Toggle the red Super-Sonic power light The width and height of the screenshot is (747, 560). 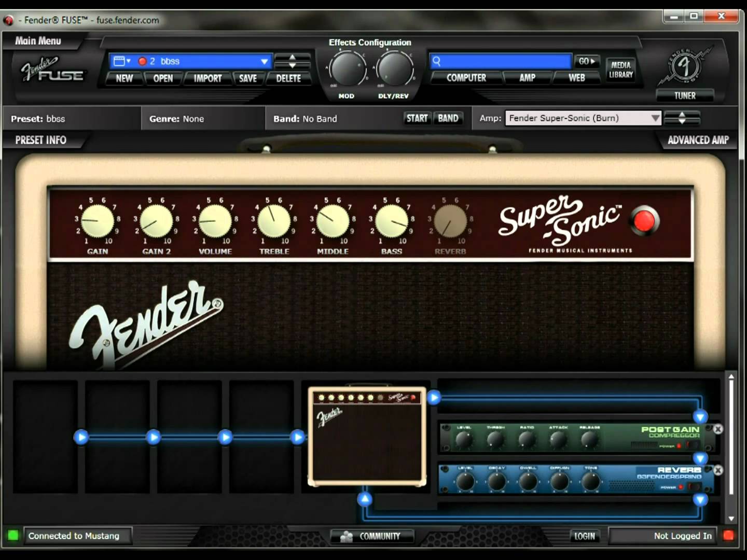[x=644, y=220]
